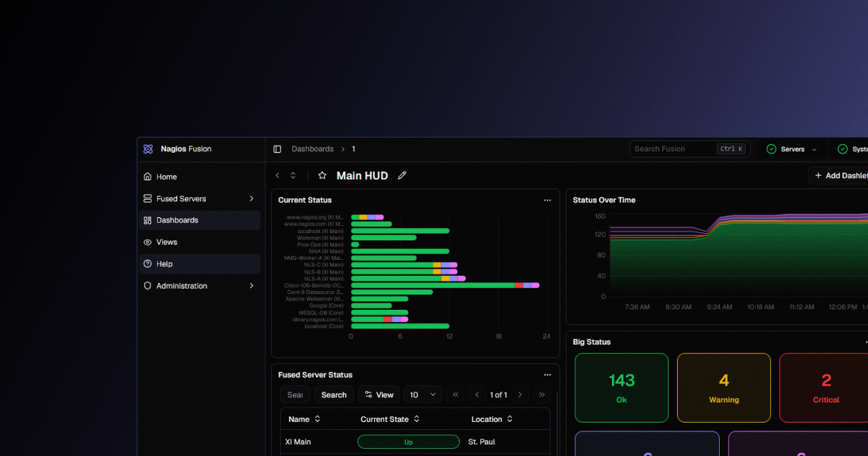Open the Servers status dropdown
Screen dimensions: 868x456
(x=792, y=149)
